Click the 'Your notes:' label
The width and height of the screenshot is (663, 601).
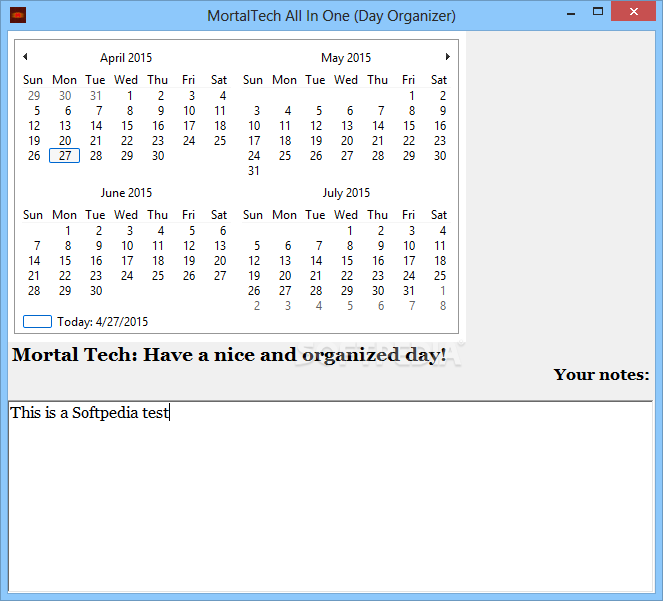601,375
